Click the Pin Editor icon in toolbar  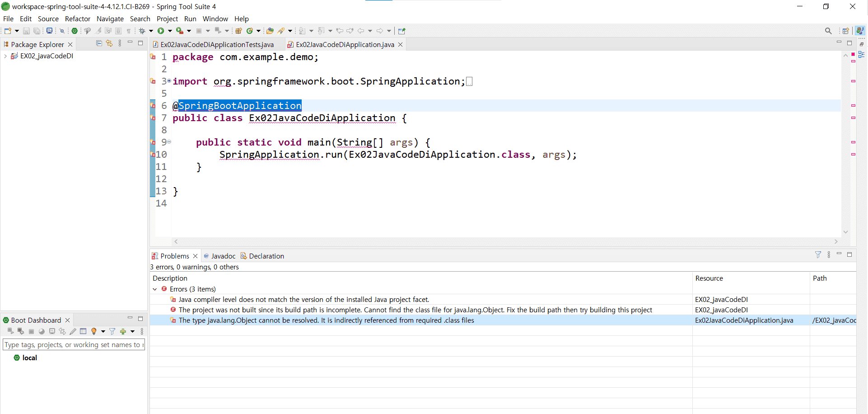(x=401, y=31)
